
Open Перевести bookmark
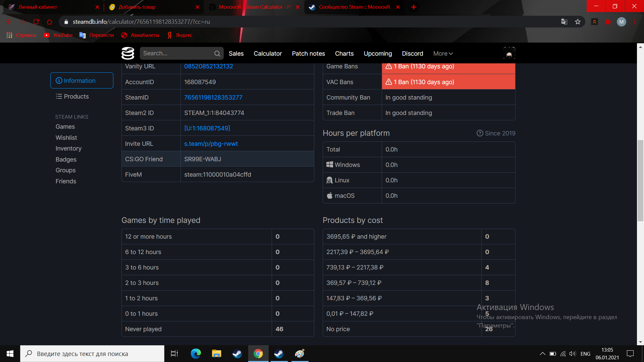[97, 35]
